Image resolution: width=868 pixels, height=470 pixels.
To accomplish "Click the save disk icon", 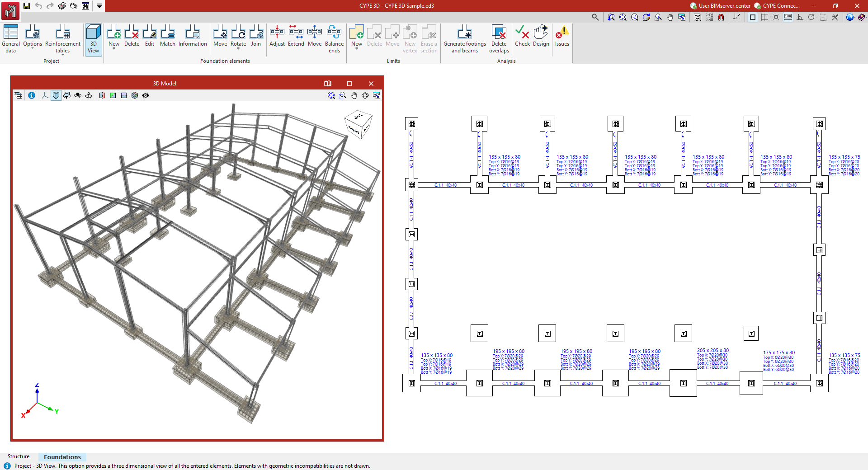I will pyautogui.click(x=27, y=6).
